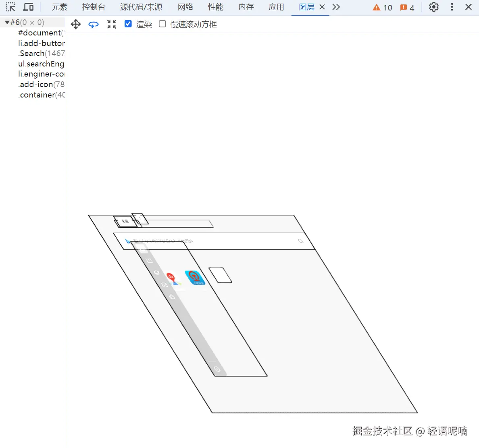Click the reset transform icon
The height and width of the screenshot is (448, 479).
[112, 24]
